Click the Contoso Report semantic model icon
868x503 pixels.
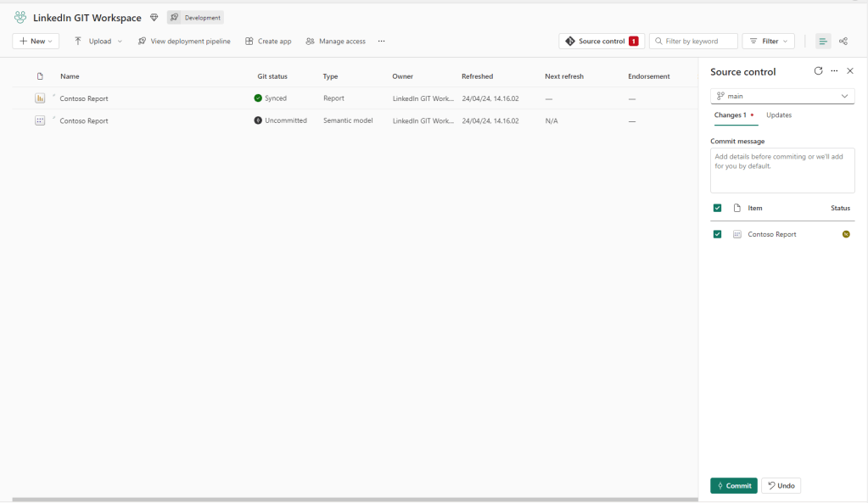pos(39,120)
